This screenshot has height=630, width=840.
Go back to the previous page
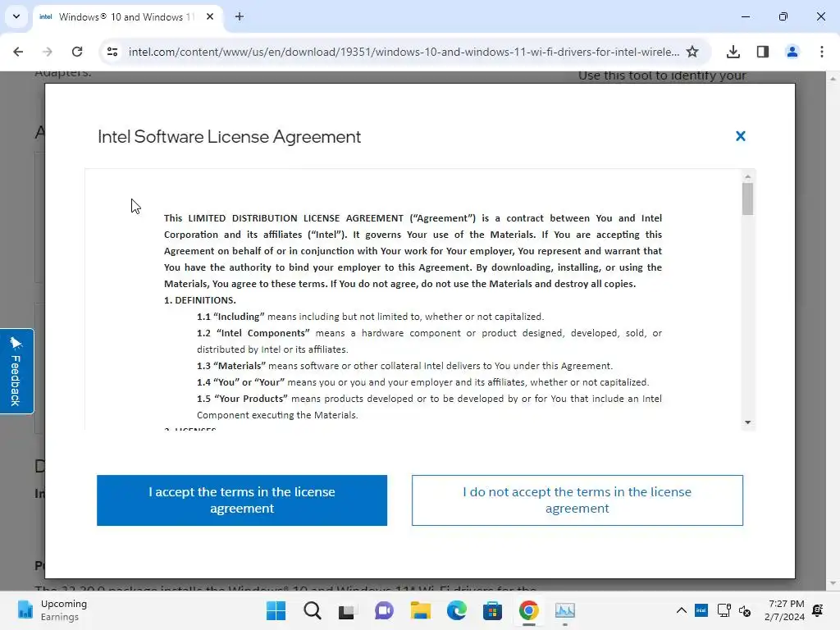click(x=18, y=52)
